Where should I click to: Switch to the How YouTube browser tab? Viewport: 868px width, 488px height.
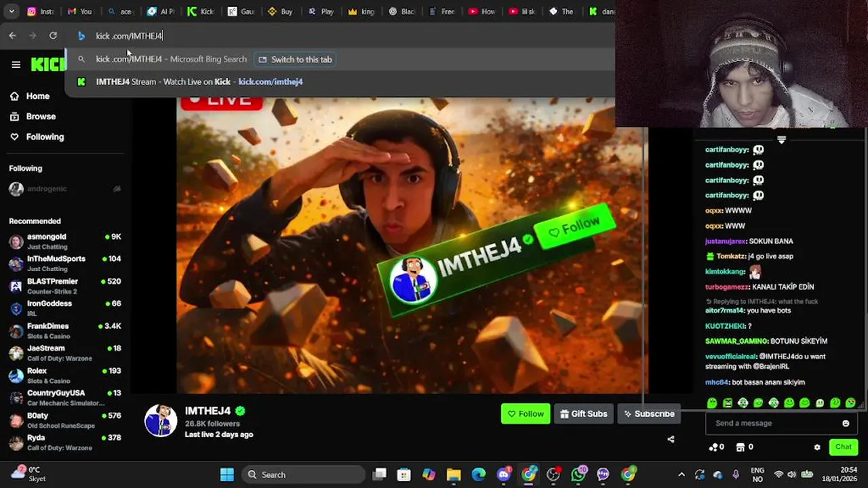tap(481, 12)
